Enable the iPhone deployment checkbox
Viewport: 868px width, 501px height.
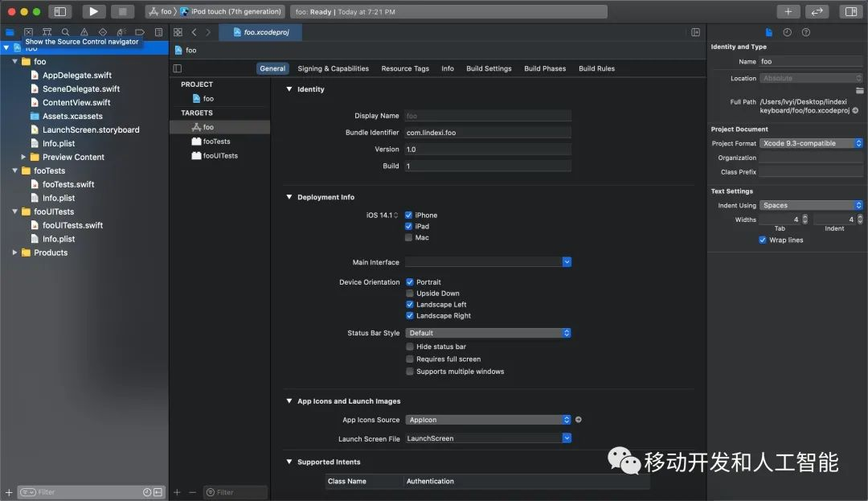click(408, 215)
